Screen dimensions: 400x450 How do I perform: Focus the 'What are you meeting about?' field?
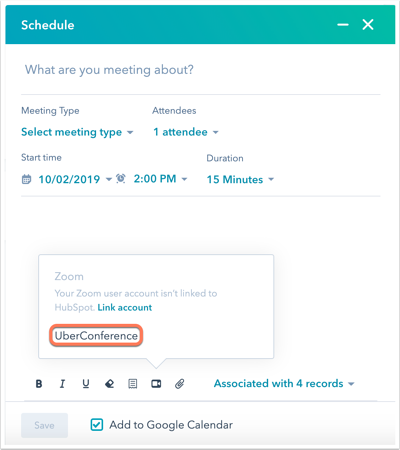(x=200, y=70)
